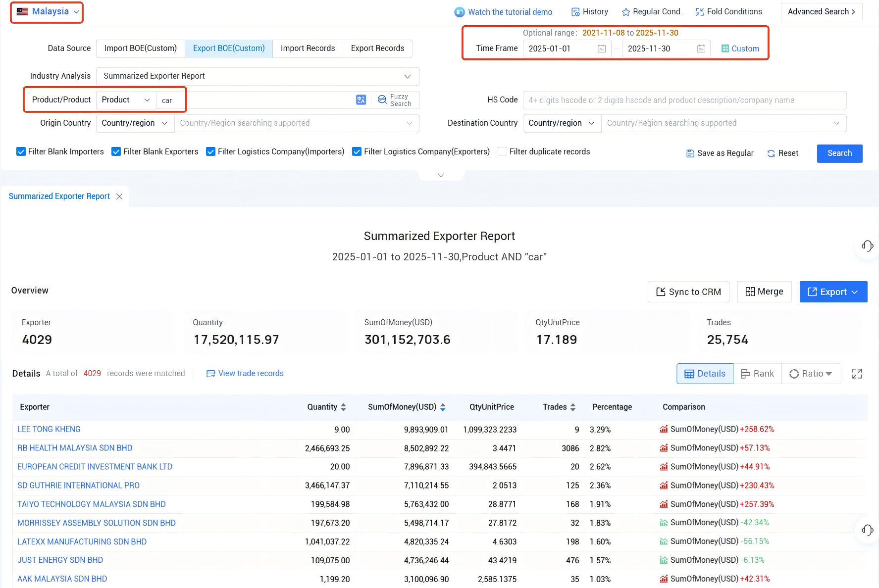
Task: Open Origin Country search dropdown
Action: click(297, 123)
